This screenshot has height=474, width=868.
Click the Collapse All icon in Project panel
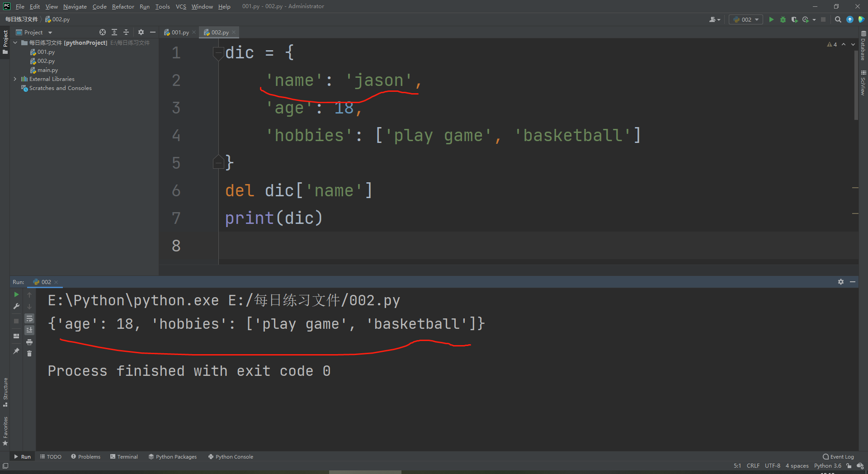click(126, 32)
